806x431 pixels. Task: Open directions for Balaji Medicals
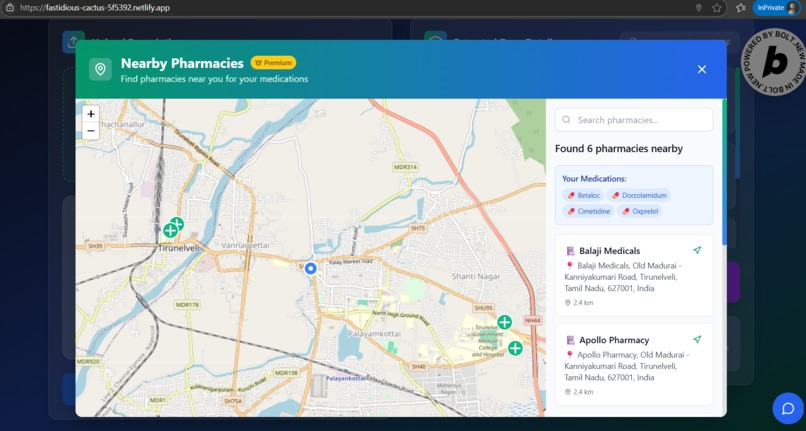point(697,250)
